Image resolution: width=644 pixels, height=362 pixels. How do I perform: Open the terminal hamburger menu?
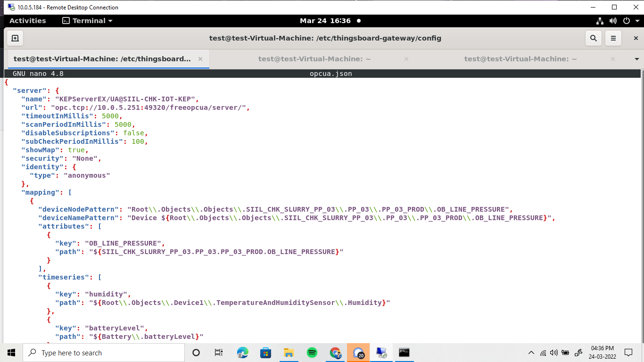click(x=613, y=38)
